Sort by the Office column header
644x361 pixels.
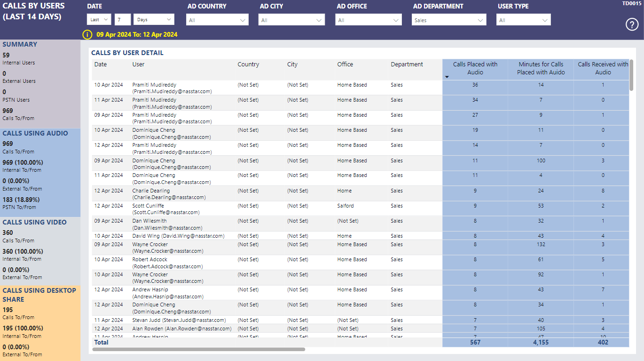[345, 64]
